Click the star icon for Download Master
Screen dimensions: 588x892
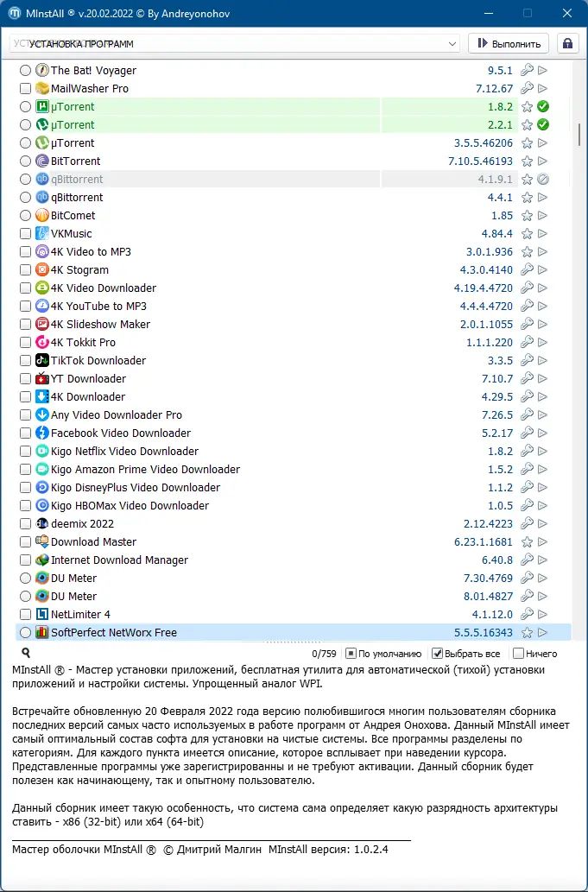tap(528, 542)
